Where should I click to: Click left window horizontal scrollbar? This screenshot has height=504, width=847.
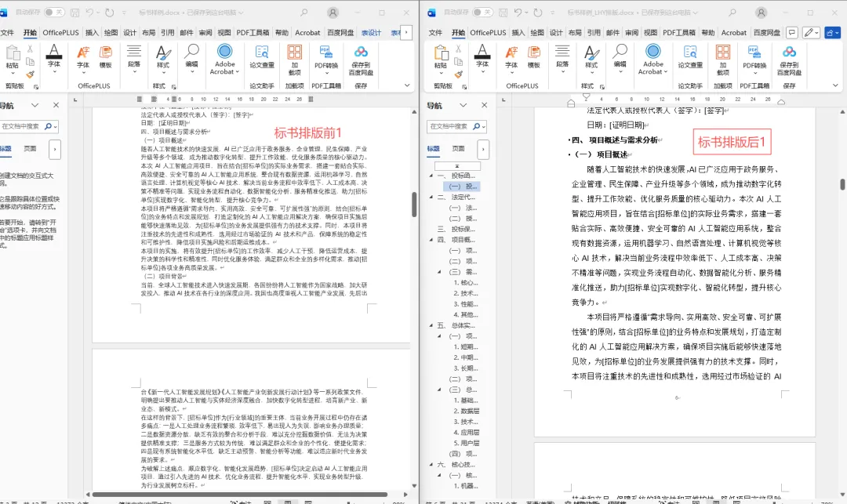[x=240, y=495]
